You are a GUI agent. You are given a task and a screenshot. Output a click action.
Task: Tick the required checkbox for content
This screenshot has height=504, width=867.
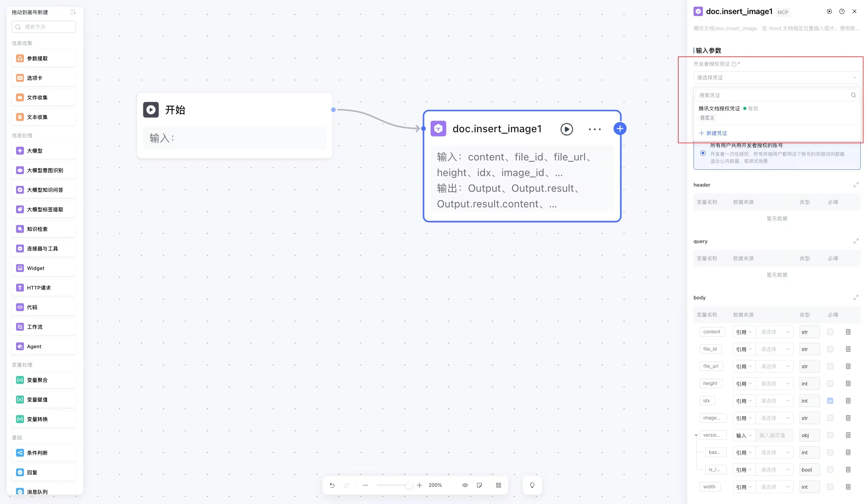(830, 332)
